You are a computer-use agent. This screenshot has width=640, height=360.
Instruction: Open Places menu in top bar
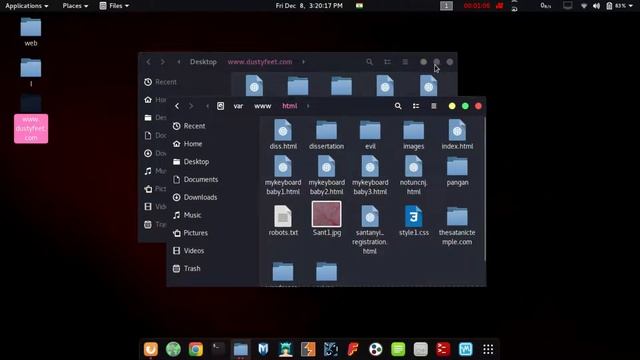click(x=75, y=6)
